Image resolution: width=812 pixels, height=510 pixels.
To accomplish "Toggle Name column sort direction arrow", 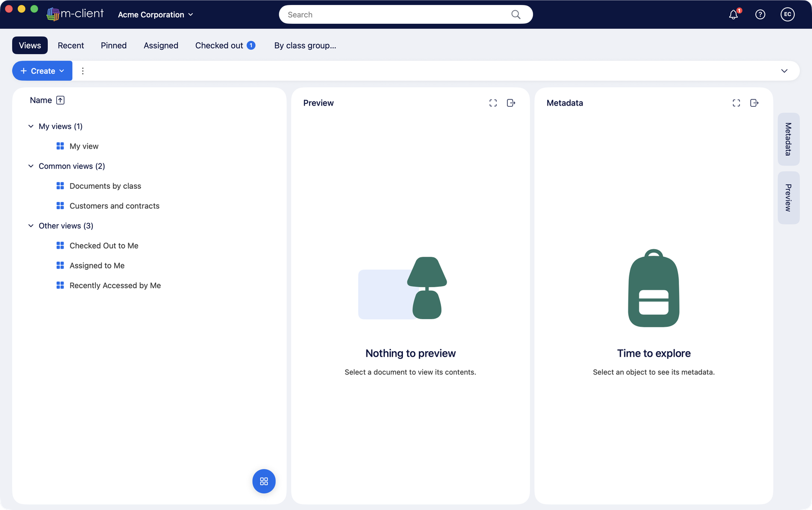I will 60,100.
